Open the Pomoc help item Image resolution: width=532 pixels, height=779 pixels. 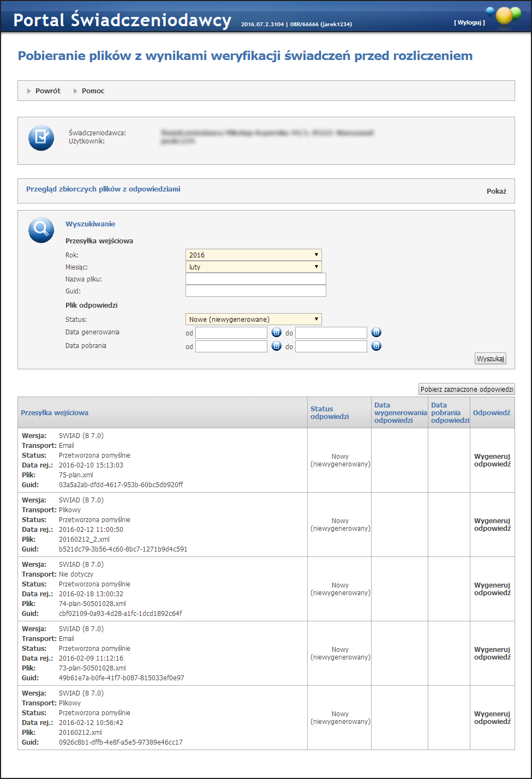(x=93, y=91)
